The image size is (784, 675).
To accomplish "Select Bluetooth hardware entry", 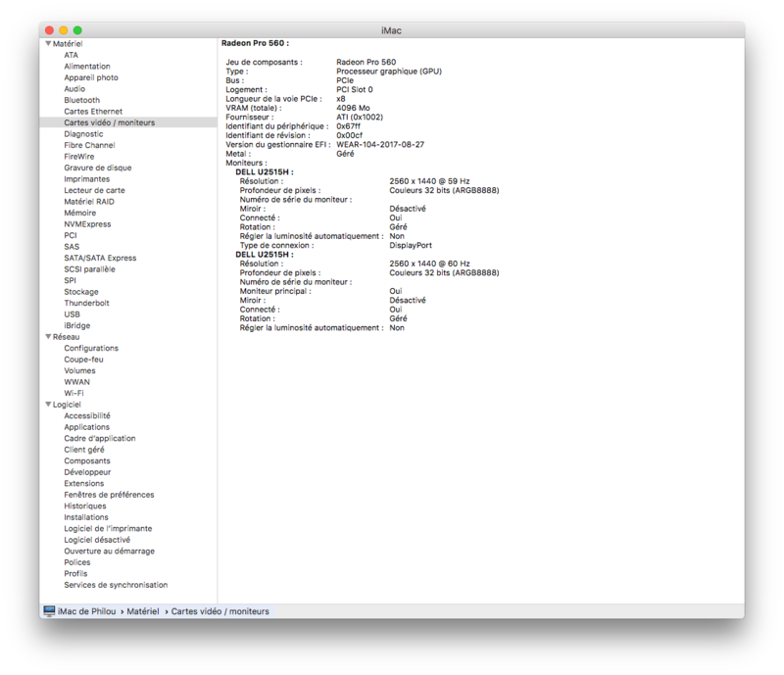I will tap(82, 100).
